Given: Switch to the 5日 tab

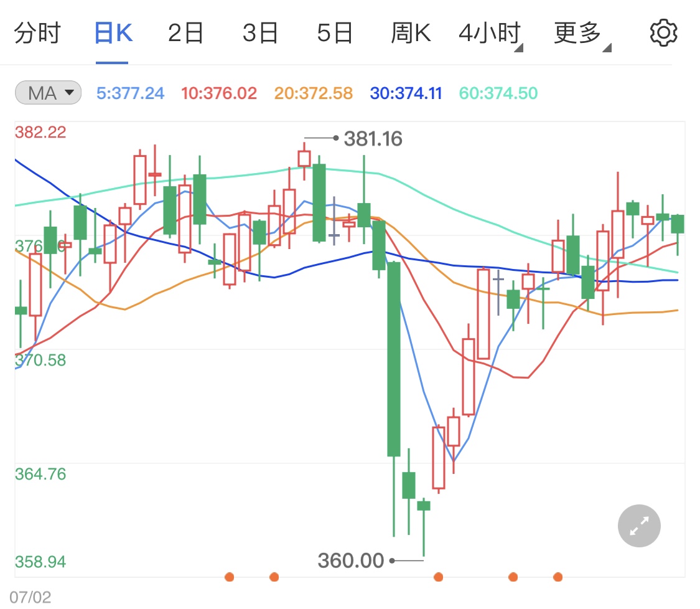Looking at the screenshot, I should point(335,33).
